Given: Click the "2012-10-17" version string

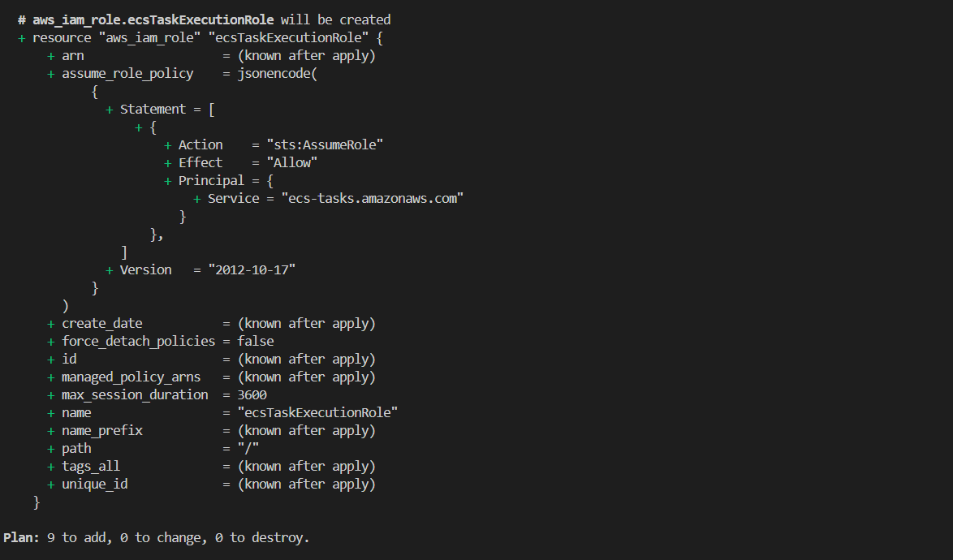Looking at the screenshot, I should (x=252, y=269).
